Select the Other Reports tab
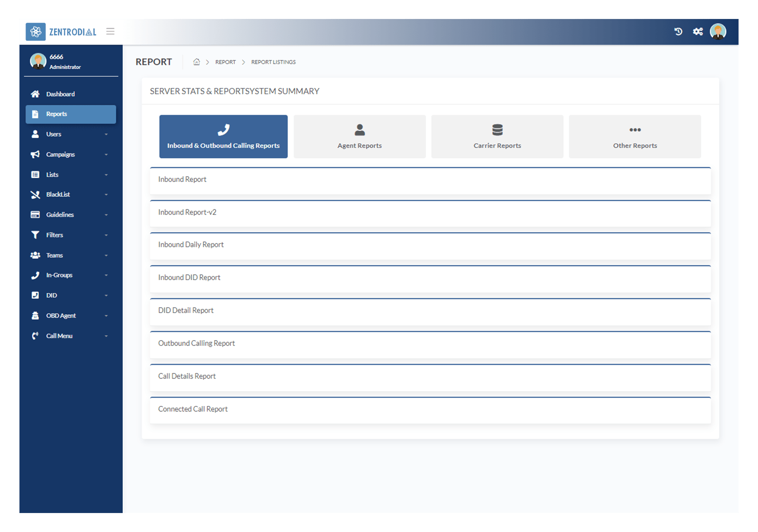 (635, 136)
